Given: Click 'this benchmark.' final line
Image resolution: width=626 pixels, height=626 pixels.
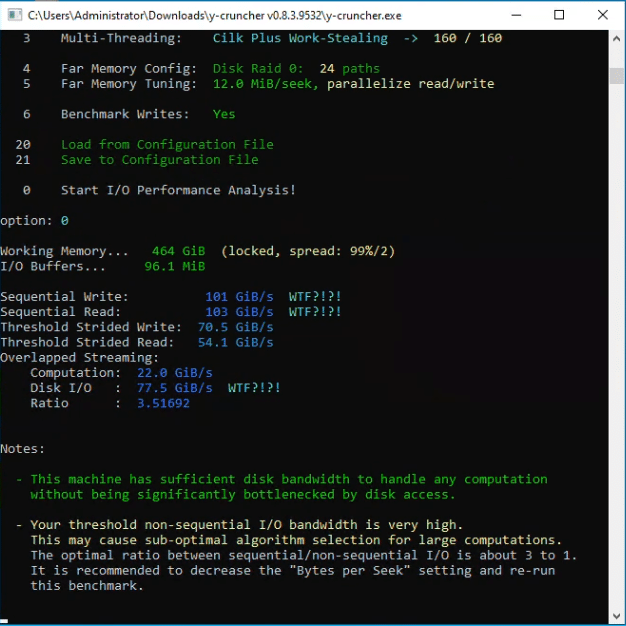Looking at the screenshot, I should pos(87,586).
